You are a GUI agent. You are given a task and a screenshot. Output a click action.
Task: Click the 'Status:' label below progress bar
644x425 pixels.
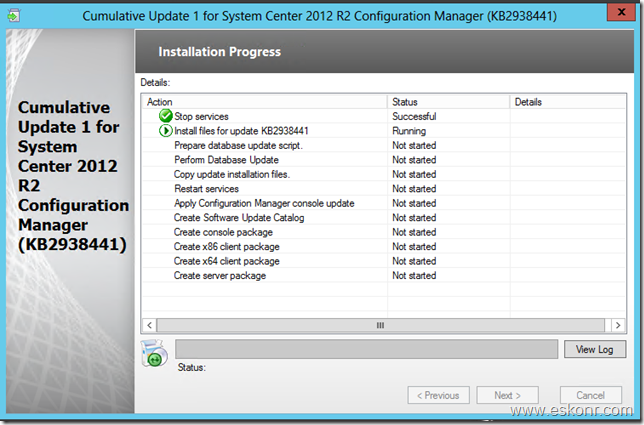(192, 368)
